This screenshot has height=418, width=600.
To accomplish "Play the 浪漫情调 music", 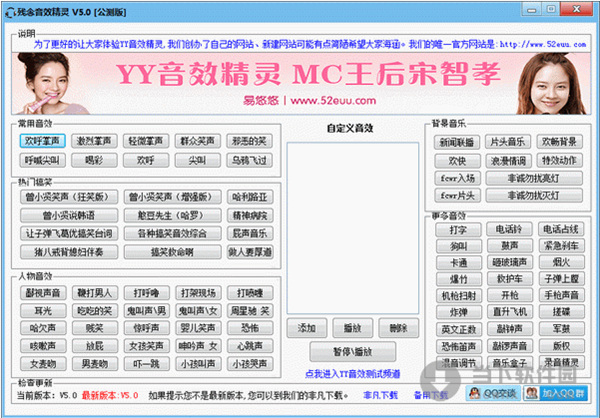I will tap(508, 161).
